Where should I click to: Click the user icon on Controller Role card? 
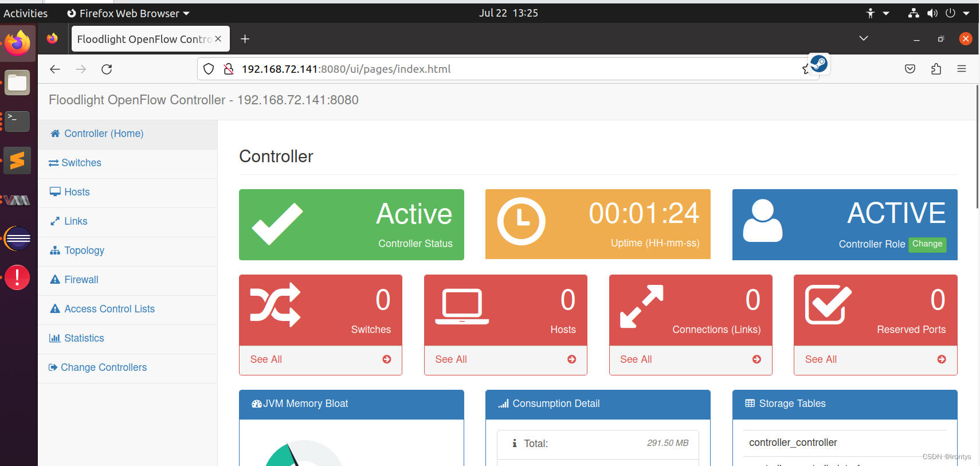pos(763,221)
